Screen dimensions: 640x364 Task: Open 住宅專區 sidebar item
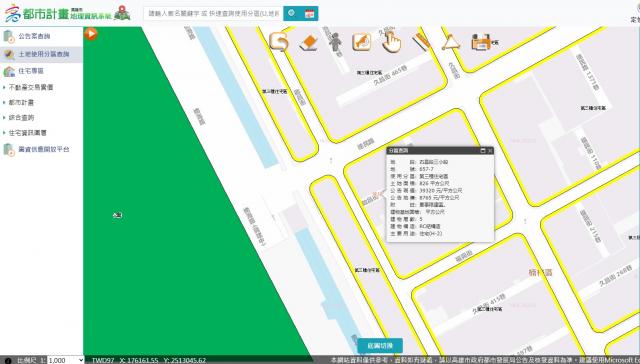31,71
